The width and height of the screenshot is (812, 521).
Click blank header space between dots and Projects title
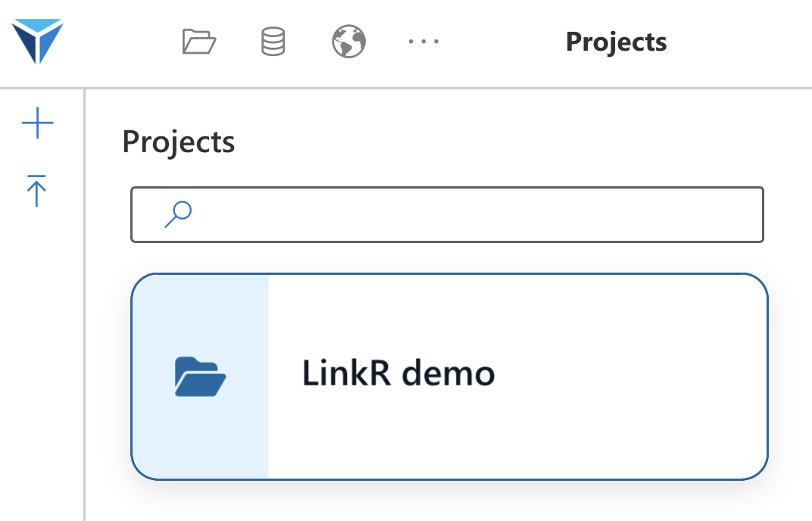(x=502, y=42)
